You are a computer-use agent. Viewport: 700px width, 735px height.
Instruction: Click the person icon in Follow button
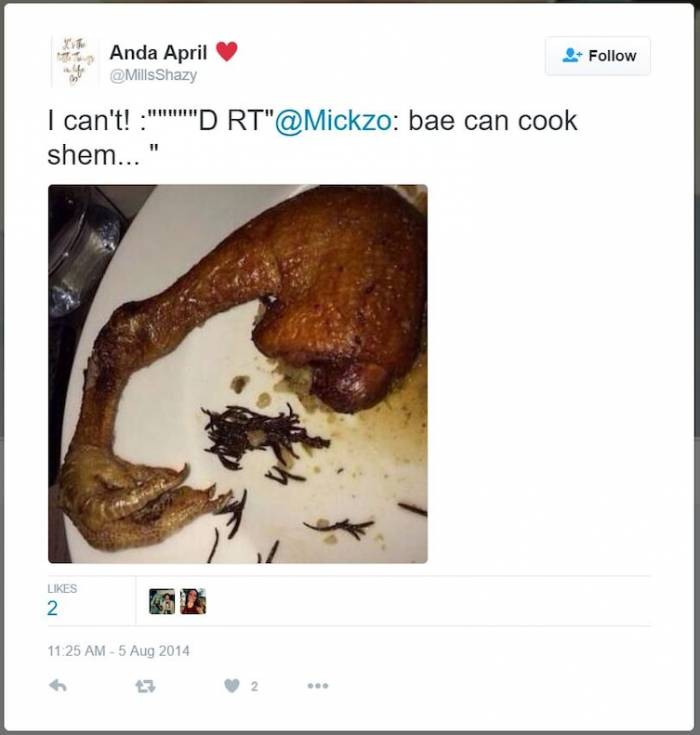point(572,55)
